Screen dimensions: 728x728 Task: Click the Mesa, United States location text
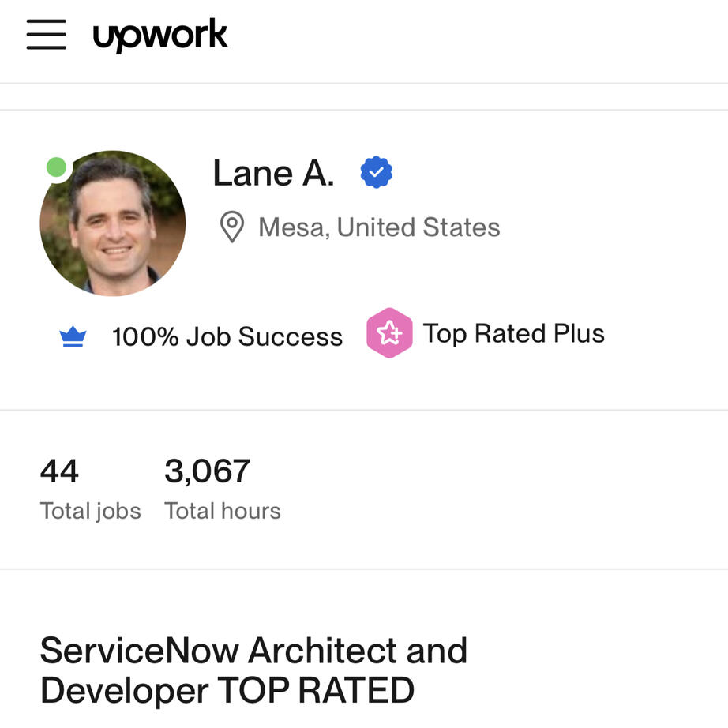(379, 227)
